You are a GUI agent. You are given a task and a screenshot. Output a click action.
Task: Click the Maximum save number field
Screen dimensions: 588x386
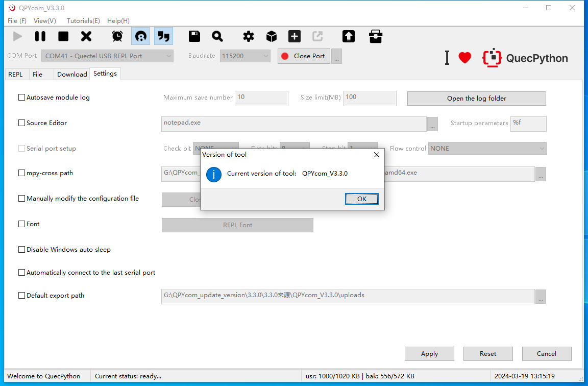(x=261, y=98)
